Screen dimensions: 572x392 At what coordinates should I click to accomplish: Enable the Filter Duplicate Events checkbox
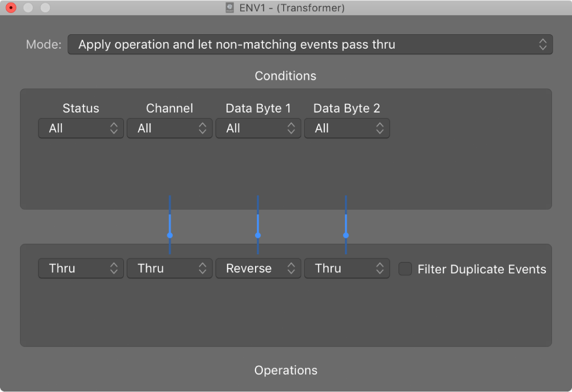click(x=405, y=269)
